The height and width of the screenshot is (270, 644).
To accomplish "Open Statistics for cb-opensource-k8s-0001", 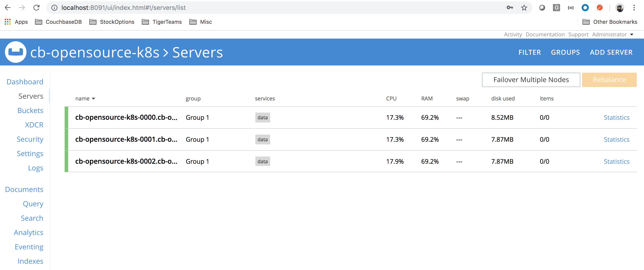I will tap(616, 139).
